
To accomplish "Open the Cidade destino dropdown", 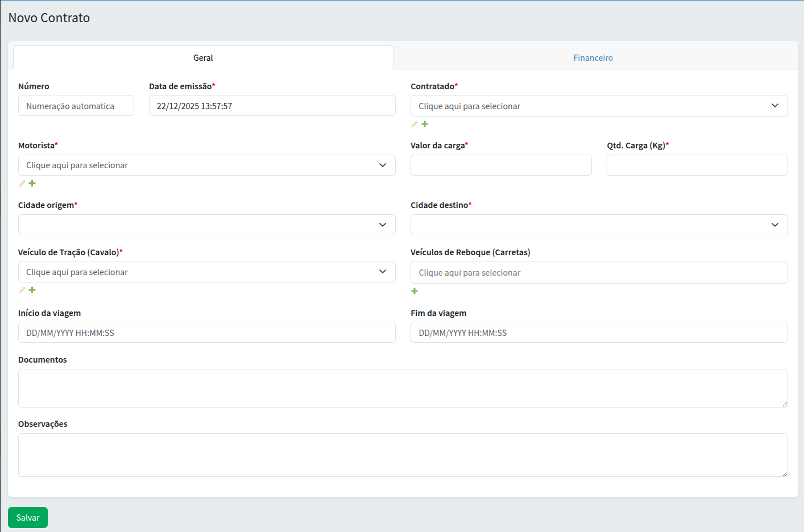I will pyautogui.click(x=599, y=225).
